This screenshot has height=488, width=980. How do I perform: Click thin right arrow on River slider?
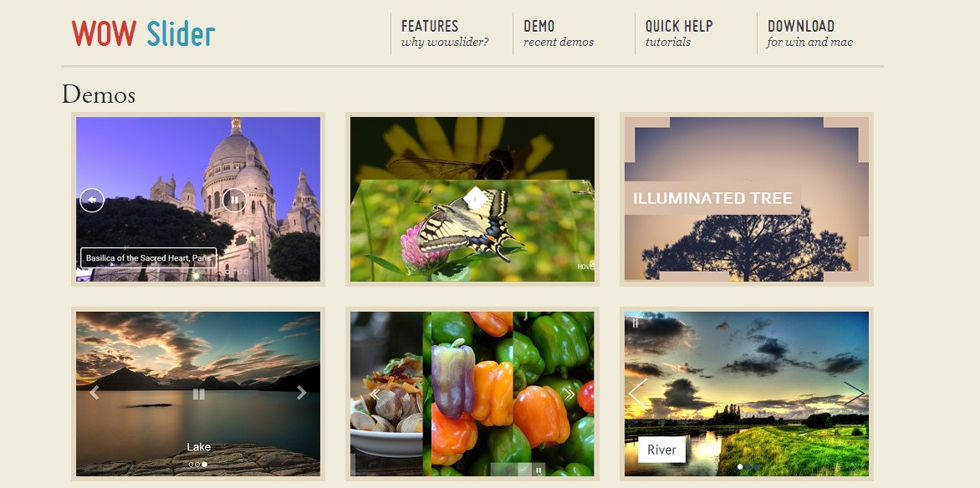click(x=854, y=394)
